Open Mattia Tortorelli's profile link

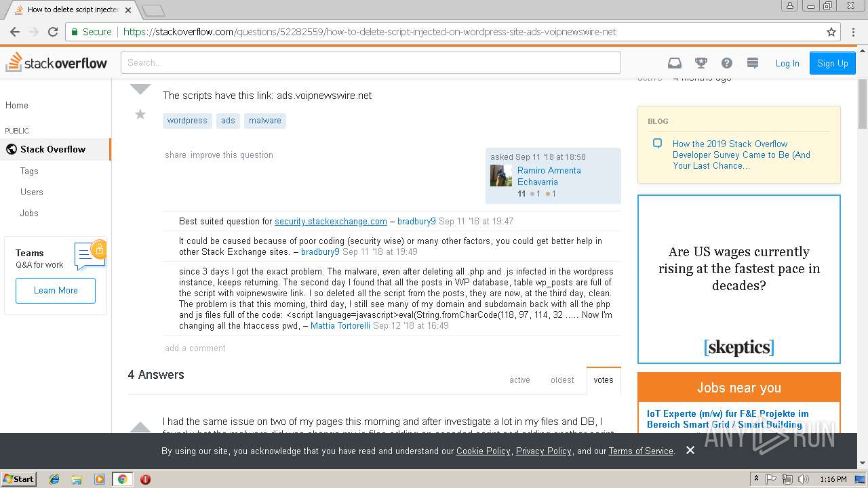[x=340, y=326]
